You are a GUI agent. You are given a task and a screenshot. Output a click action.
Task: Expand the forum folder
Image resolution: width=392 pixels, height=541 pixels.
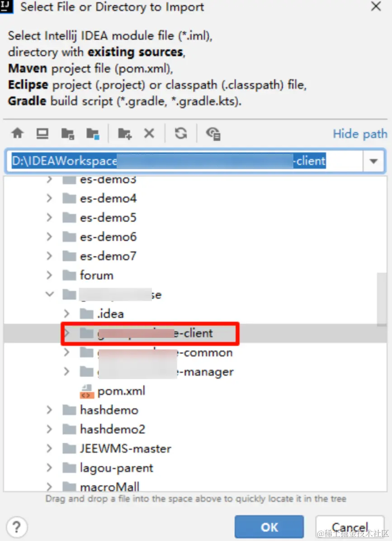(x=49, y=275)
